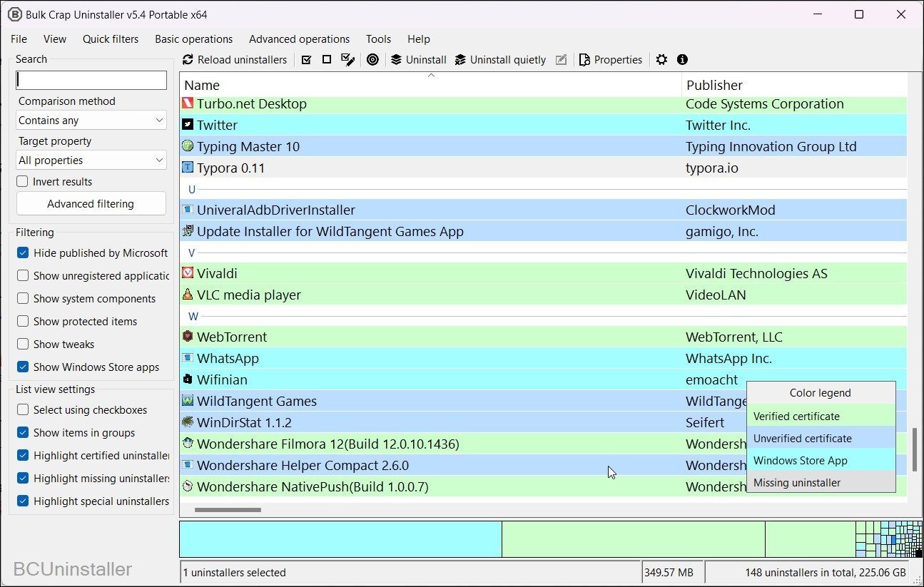The height and width of the screenshot is (587, 924).
Task: Click the WildTangent Games icon
Action: pos(188,401)
